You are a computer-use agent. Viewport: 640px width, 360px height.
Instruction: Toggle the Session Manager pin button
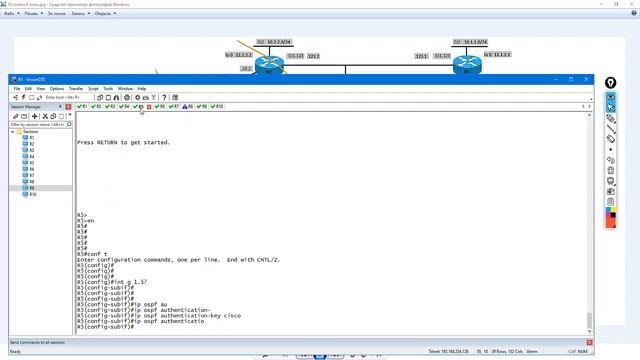60,107
